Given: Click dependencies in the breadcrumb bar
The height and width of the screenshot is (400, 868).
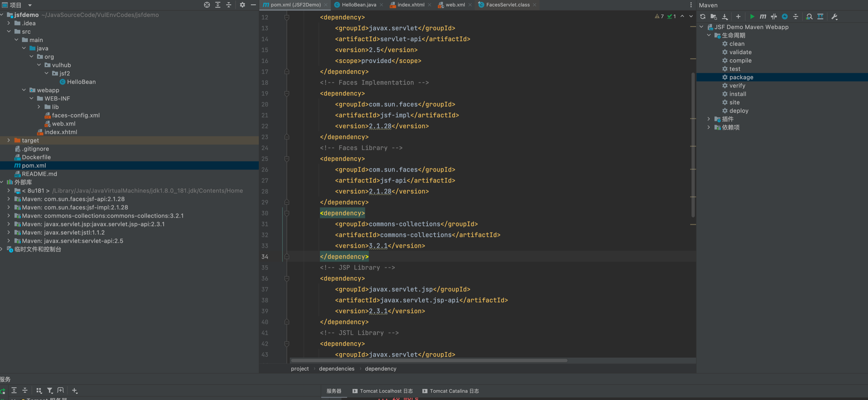Looking at the screenshot, I should coord(336,369).
